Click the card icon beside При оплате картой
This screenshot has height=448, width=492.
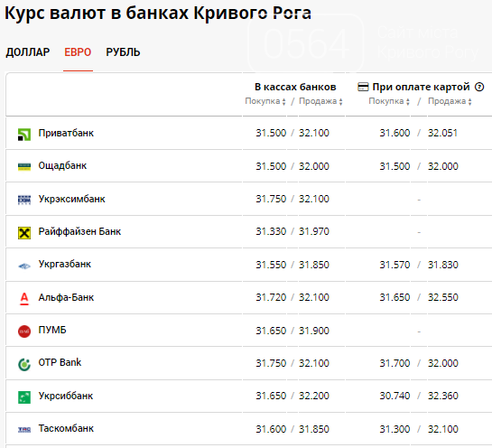pyautogui.click(x=363, y=87)
